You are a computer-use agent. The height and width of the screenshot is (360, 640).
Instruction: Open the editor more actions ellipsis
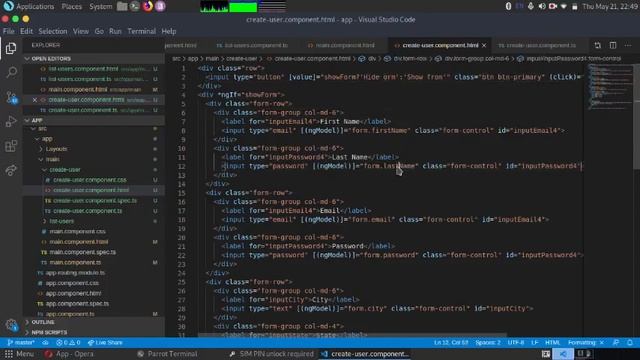pos(628,45)
